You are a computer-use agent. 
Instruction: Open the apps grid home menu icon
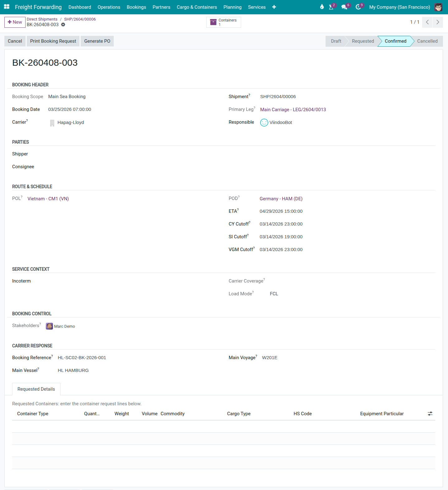tap(7, 7)
